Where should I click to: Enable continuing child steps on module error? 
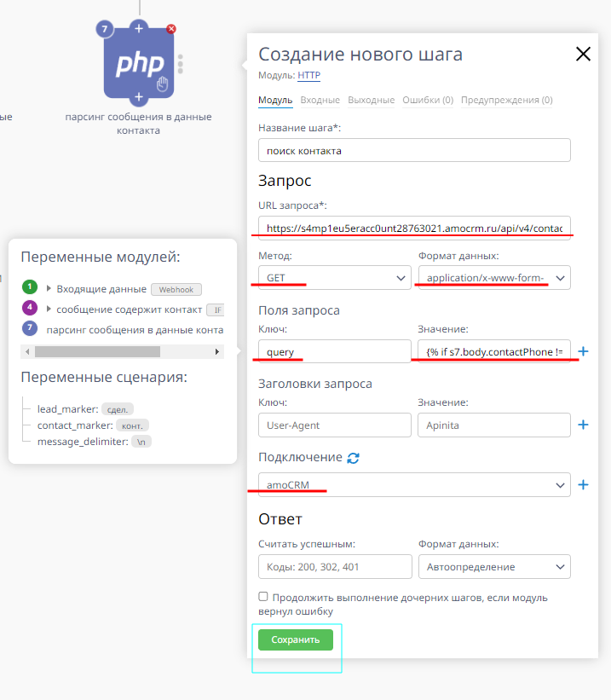pos(263,596)
